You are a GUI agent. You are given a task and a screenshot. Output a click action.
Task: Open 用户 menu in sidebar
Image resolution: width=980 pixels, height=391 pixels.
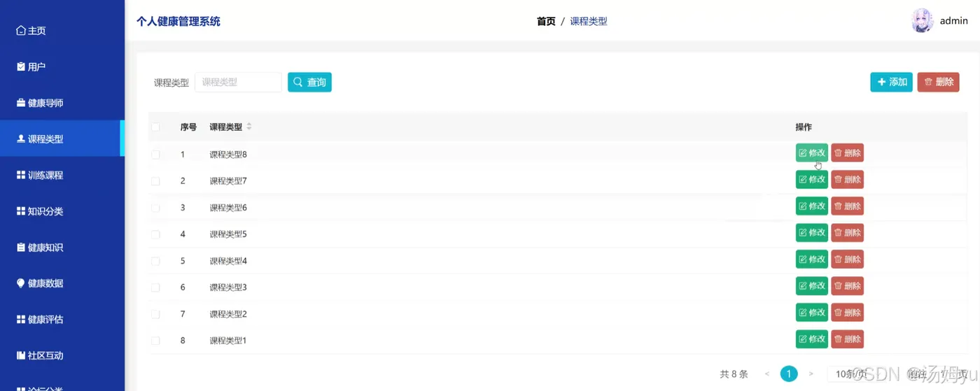pyautogui.click(x=62, y=66)
